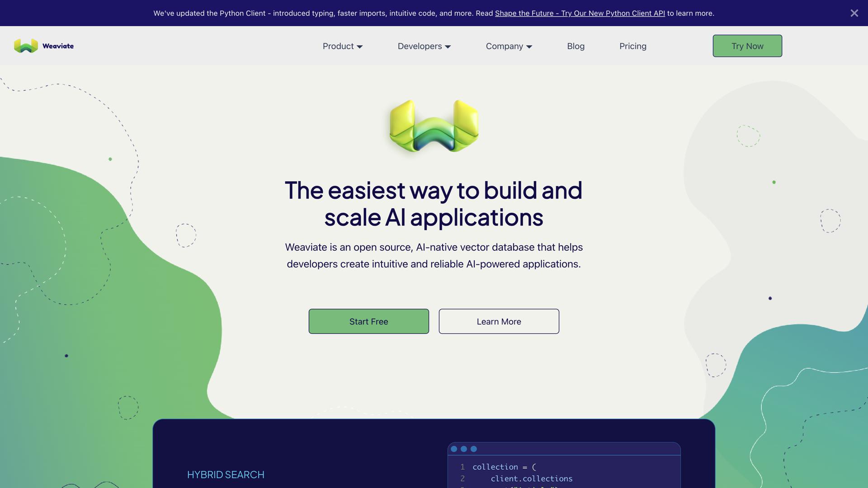This screenshot has height=488, width=868.
Task: Click the second dot in code window
Action: [x=464, y=449]
